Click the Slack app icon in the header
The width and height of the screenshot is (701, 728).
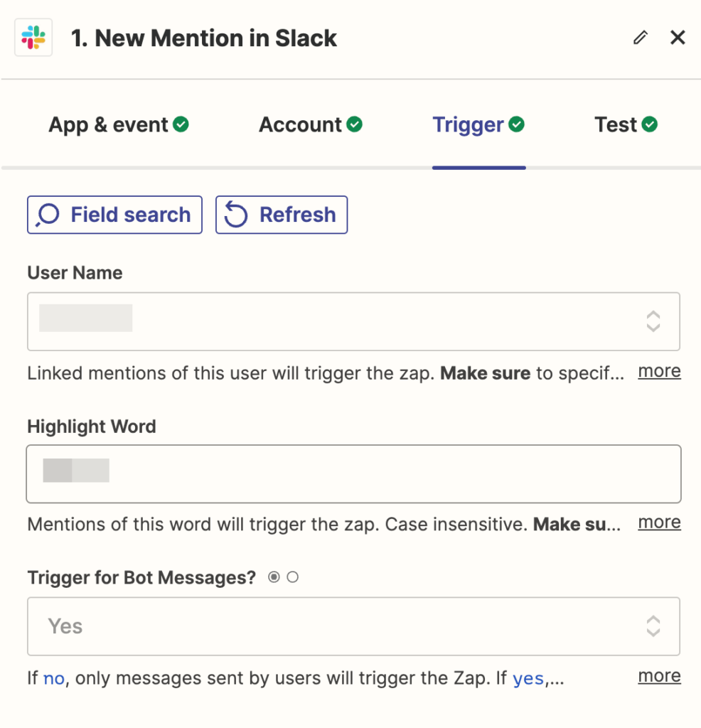click(33, 38)
